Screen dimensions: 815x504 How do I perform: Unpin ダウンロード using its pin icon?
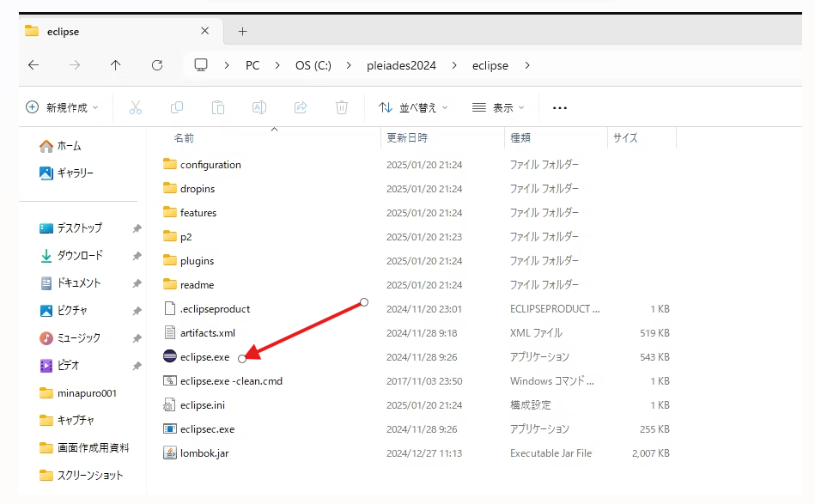137,256
